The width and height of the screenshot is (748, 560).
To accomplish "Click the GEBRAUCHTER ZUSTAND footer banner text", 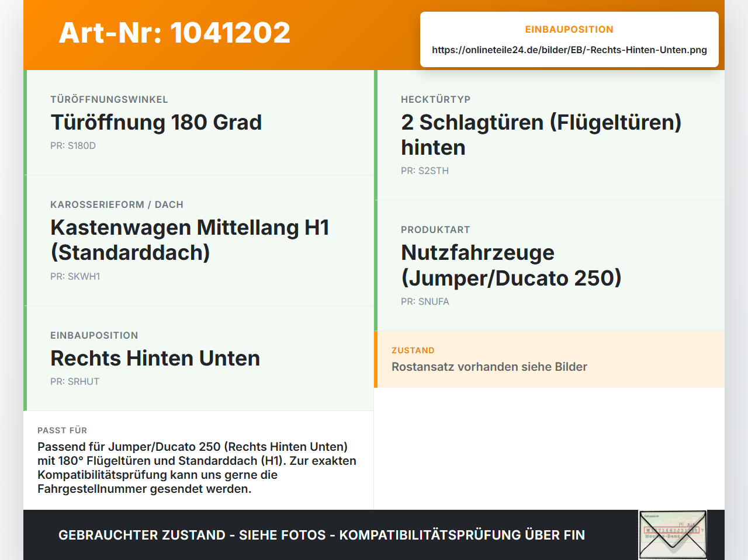I will pos(321,535).
